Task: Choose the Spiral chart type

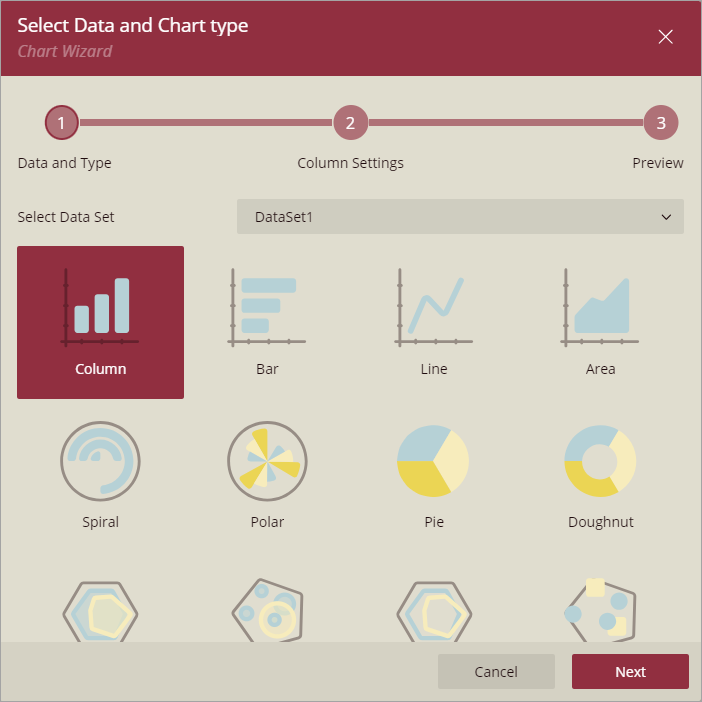Action: [x=100, y=475]
